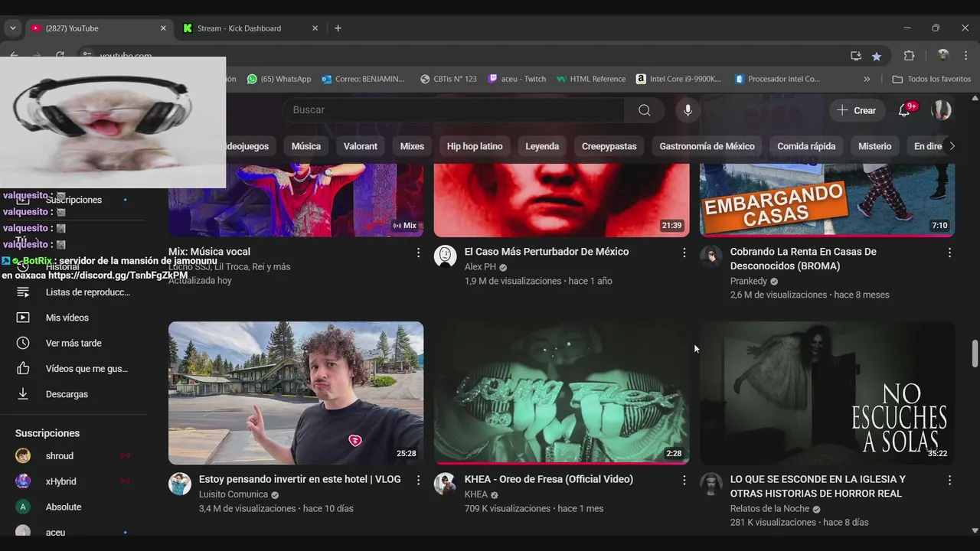
Task: Close the YouTube browser tab
Action: click(163, 28)
